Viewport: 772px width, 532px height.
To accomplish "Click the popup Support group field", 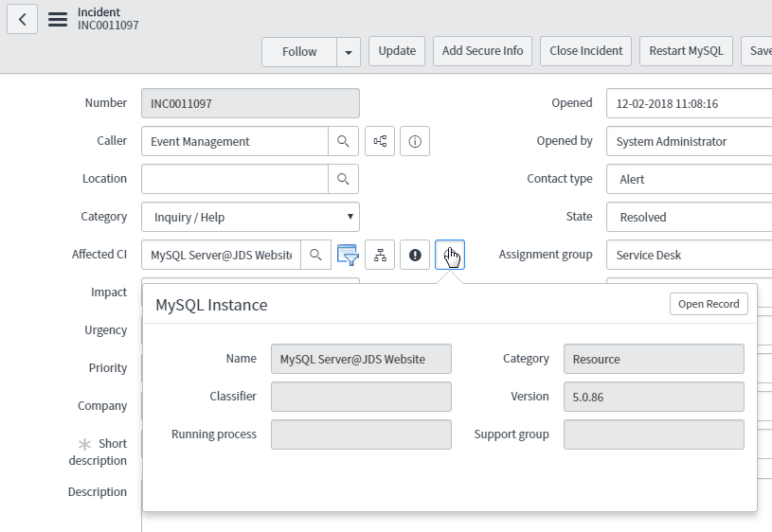I will [x=654, y=434].
